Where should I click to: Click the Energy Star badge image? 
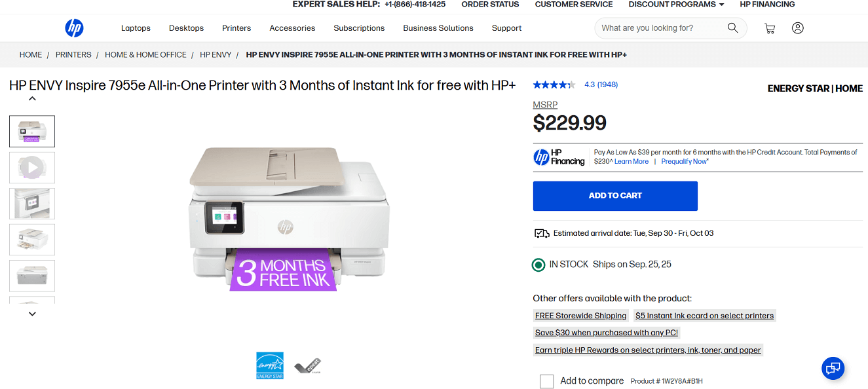click(269, 365)
